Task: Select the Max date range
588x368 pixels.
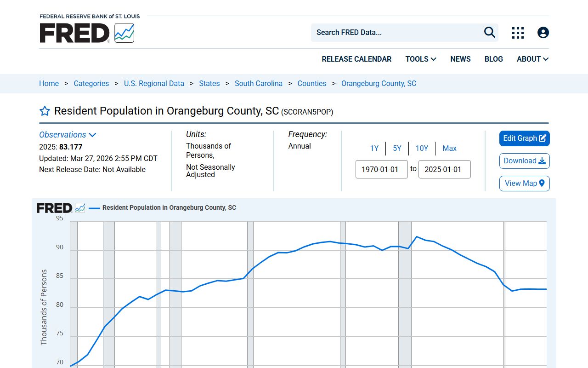Action: 450,148
